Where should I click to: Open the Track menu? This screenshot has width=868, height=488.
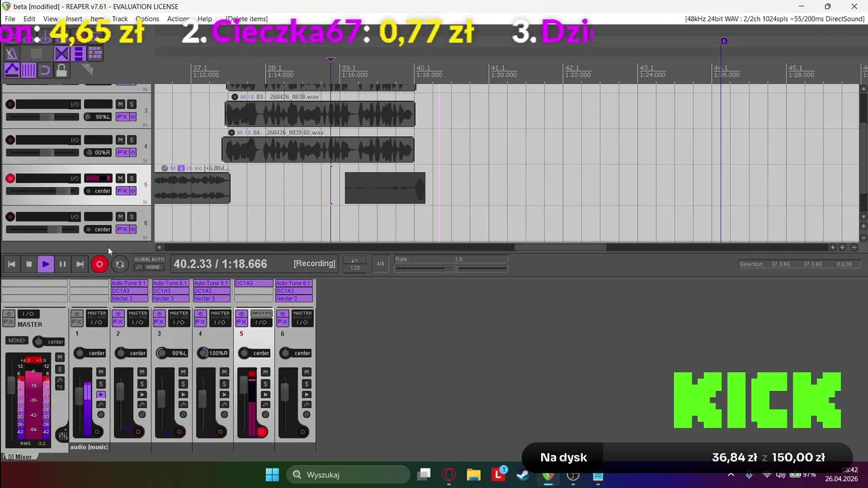pos(120,19)
